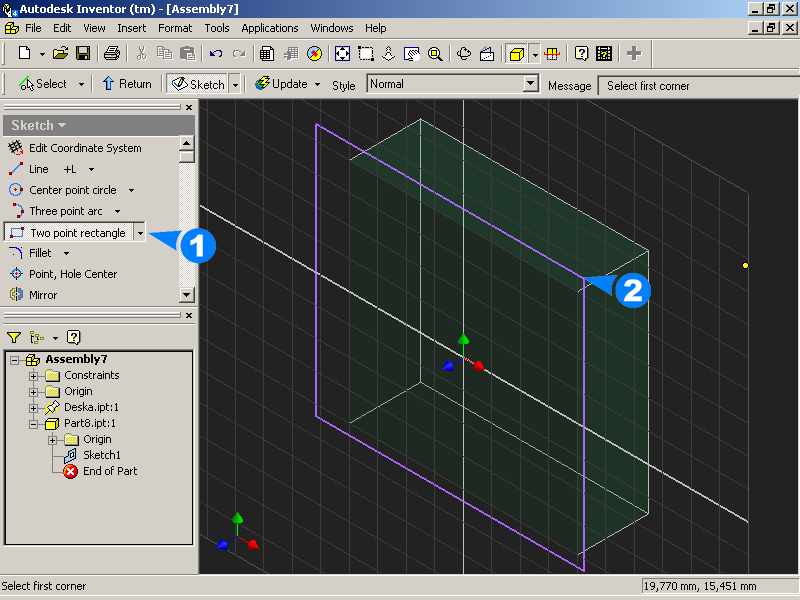Click the Edit Coordinate System tool
The width and height of the screenshot is (800, 600).
pos(75,148)
